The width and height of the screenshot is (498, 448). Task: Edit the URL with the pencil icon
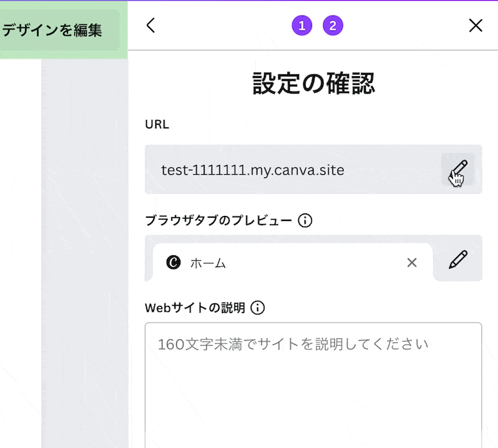pyautogui.click(x=457, y=170)
